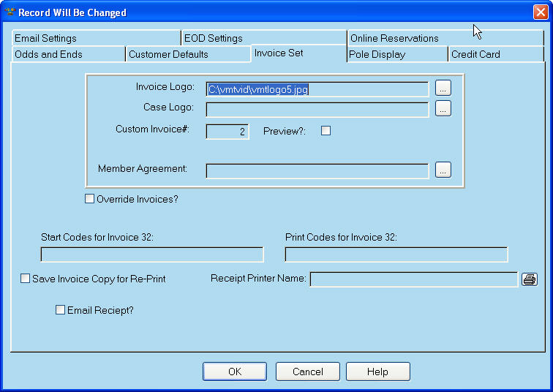Viewport: 553px width, 392px height.
Task: Browse for Invoice Logo file
Action: click(x=443, y=88)
